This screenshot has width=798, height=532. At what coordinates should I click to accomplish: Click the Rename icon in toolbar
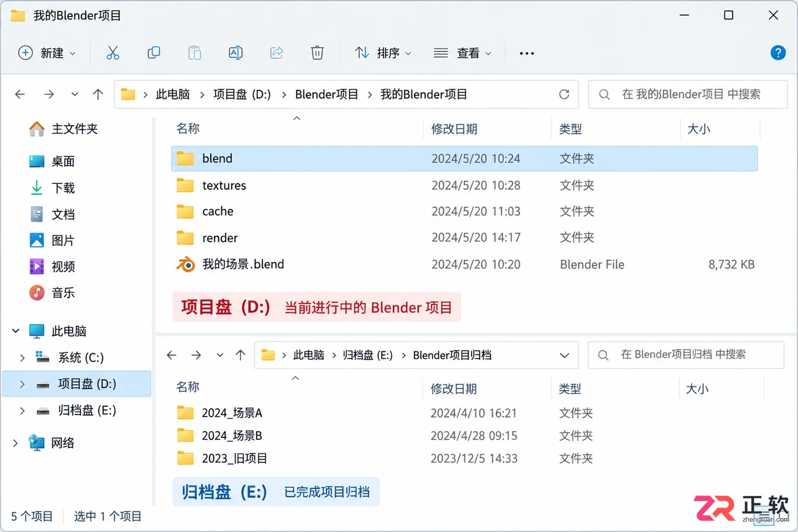click(x=236, y=53)
